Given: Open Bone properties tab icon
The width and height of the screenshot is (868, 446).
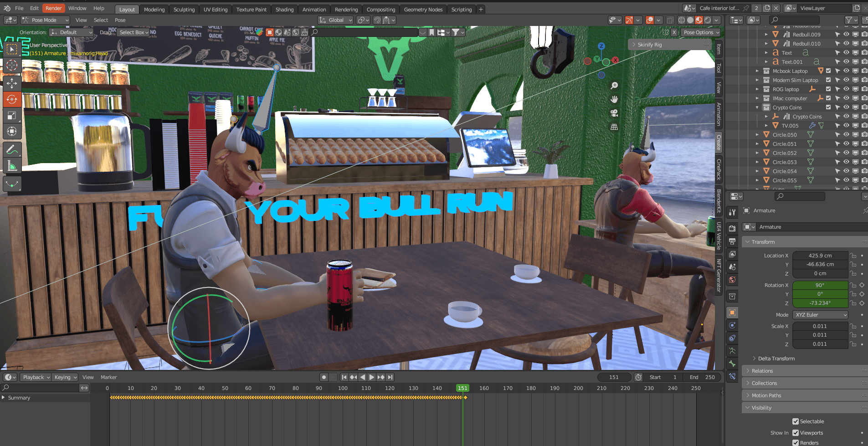Looking at the screenshot, I should tap(732, 364).
